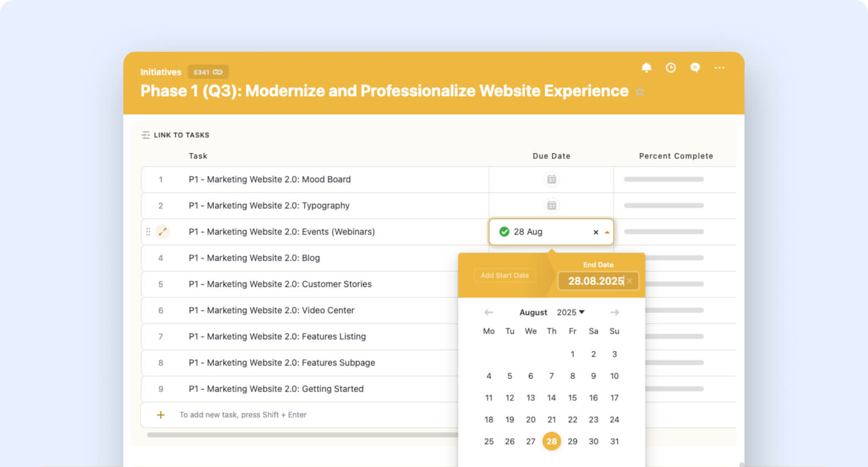
Task: Pick August 10 in calendar
Action: point(615,376)
